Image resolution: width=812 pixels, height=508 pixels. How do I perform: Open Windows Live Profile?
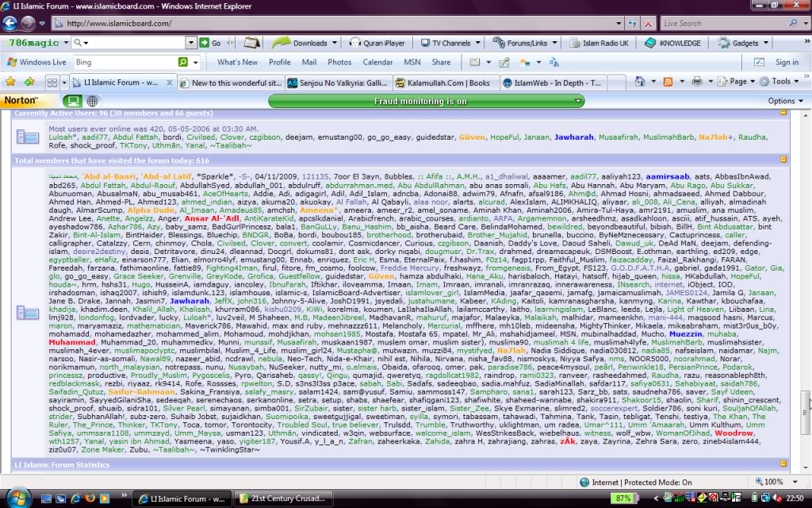point(280,62)
